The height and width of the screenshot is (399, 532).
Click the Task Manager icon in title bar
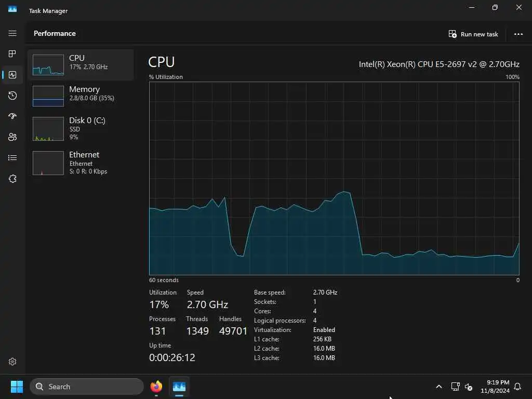click(x=12, y=9)
